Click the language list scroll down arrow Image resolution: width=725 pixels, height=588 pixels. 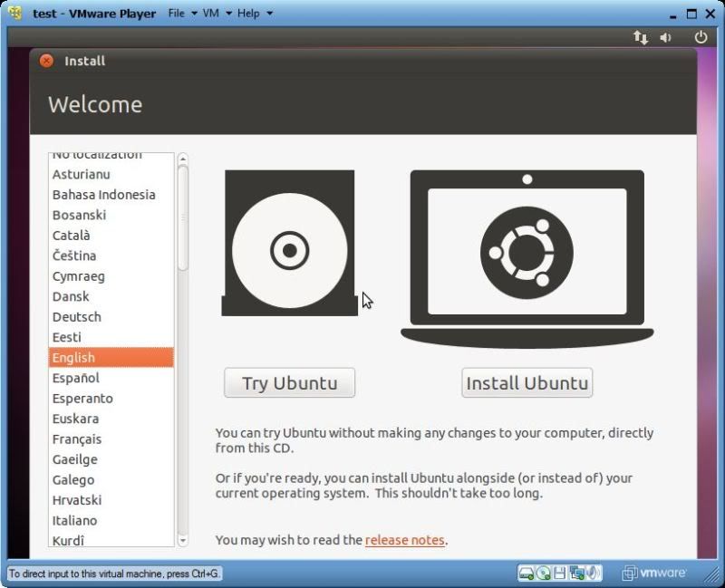click(x=183, y=540)
